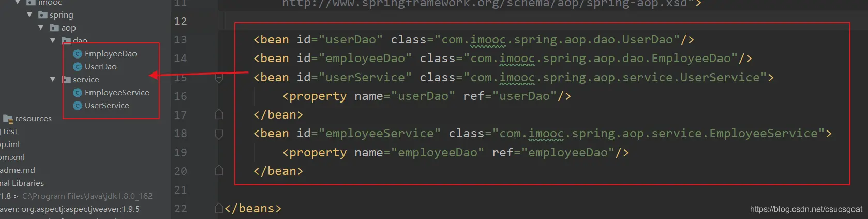This screenshot has width=868, height=219.
Task: Open the EmployeeService class file
Action: tap(117, 92)
